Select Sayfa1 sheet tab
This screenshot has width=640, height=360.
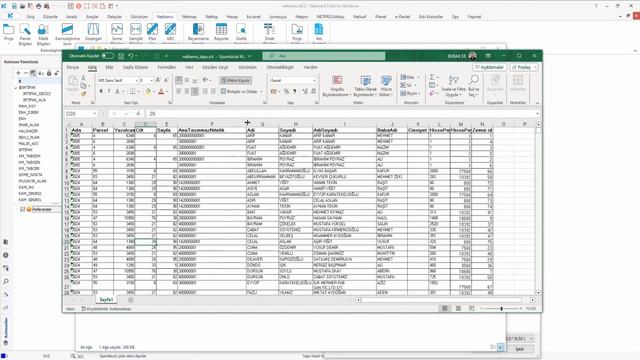(106, 300)
